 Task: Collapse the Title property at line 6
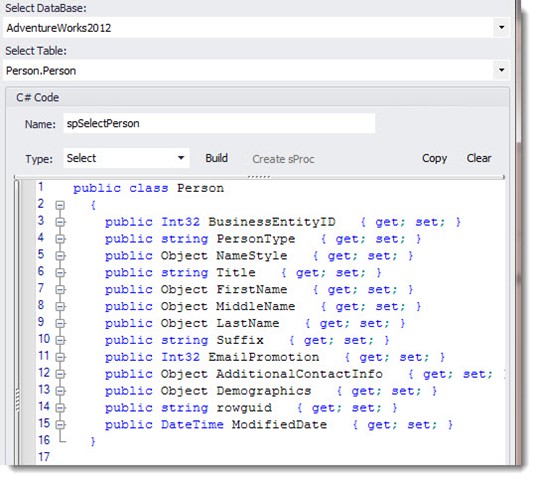point(60,272)
